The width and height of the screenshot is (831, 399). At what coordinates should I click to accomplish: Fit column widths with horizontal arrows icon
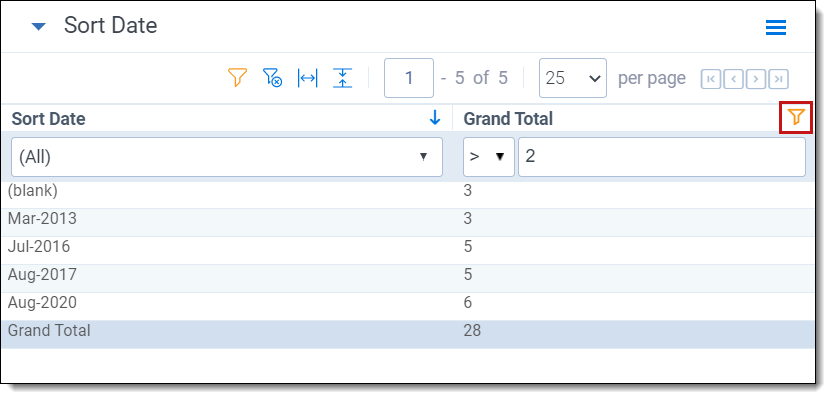(307, 78)
